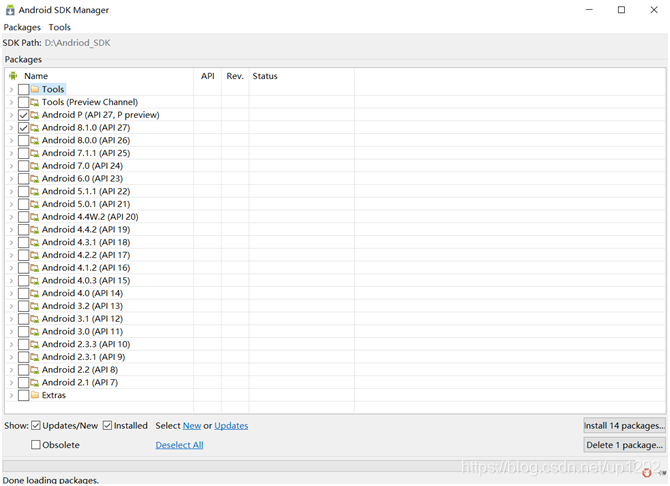Image resolution: width=670 pixels, height=486 pixels.
Task: Expand the Android P (API 27, P preview) node
Action: (11, 115)
